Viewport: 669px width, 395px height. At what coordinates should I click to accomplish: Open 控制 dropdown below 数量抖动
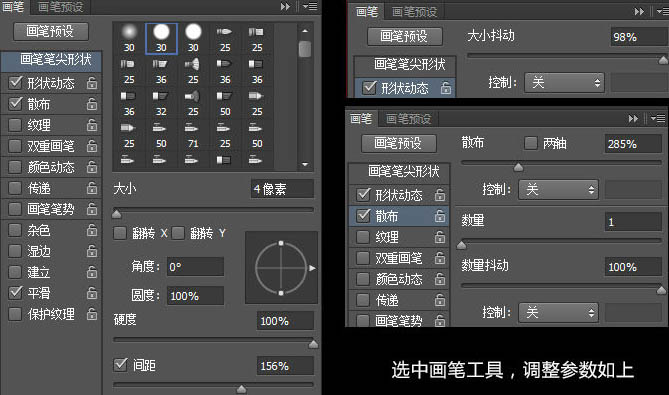558,313
